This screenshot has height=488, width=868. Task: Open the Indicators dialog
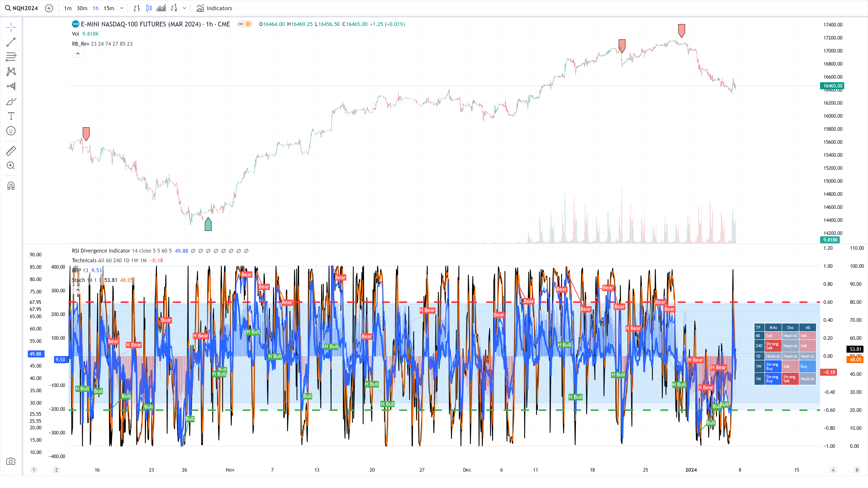point(214,8)
